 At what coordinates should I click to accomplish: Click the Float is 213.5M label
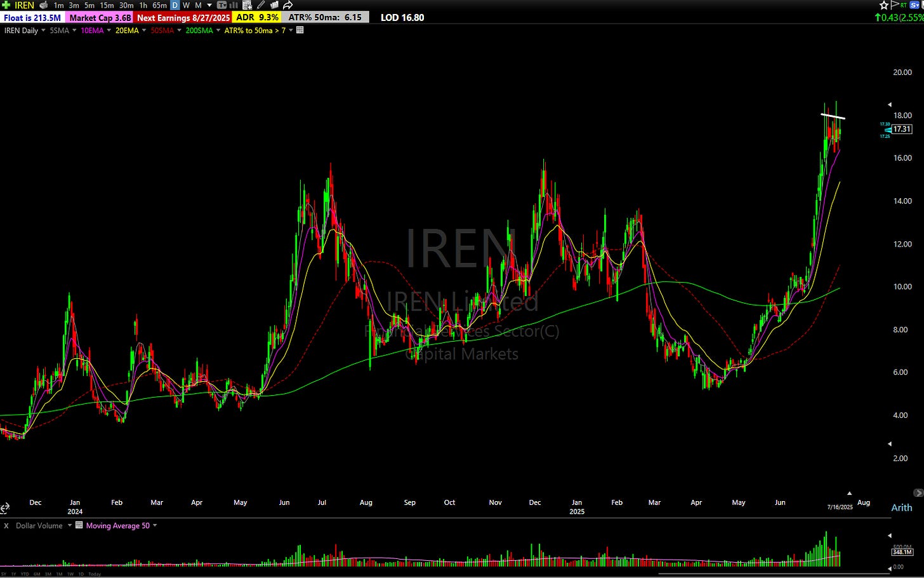[x=32, y=18]
